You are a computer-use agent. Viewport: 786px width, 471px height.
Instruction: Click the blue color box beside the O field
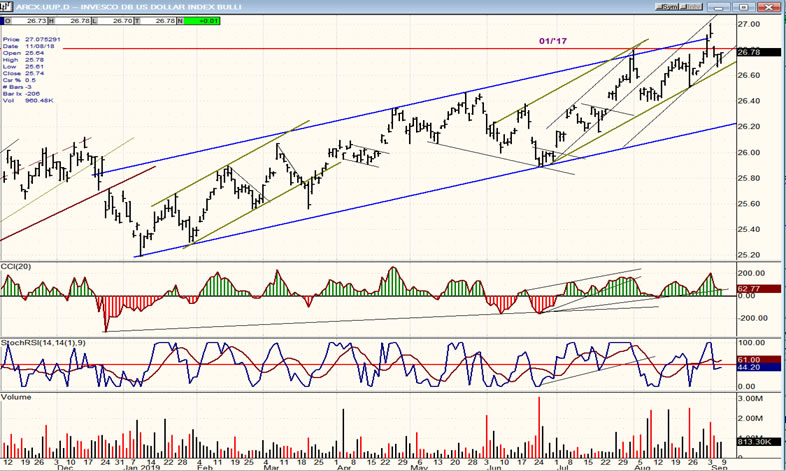[x=2, y=21]
